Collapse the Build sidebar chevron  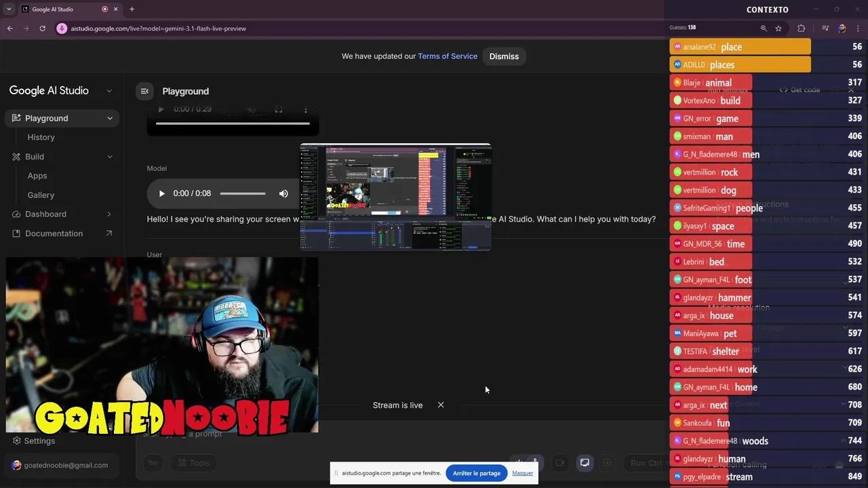(110, 157)
